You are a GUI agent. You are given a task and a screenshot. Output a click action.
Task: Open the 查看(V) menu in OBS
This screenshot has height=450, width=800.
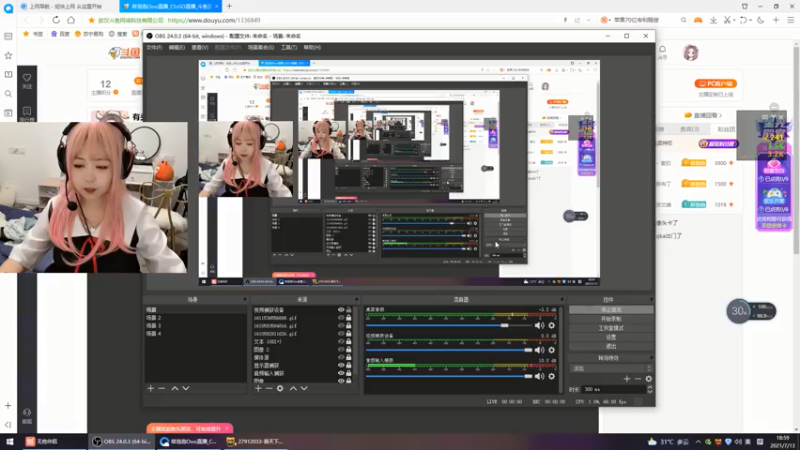[200, 47]
